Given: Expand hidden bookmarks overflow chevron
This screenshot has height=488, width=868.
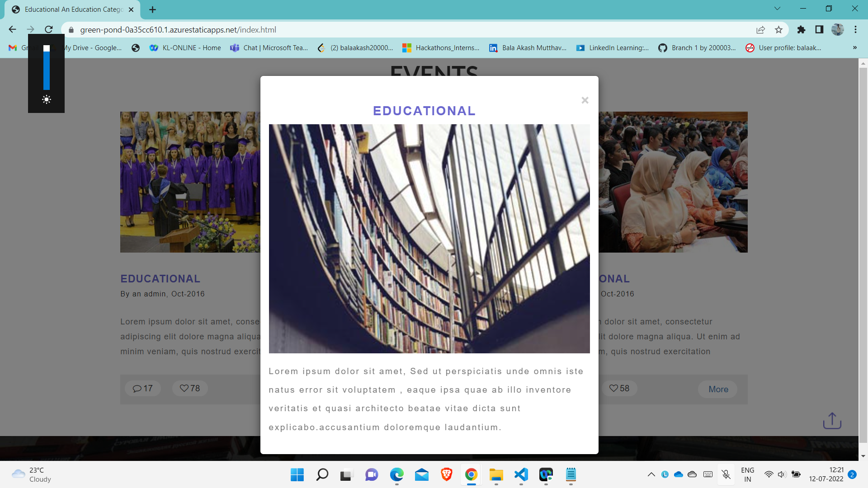Looking at the screenshot, I should (x=854, y=48).
